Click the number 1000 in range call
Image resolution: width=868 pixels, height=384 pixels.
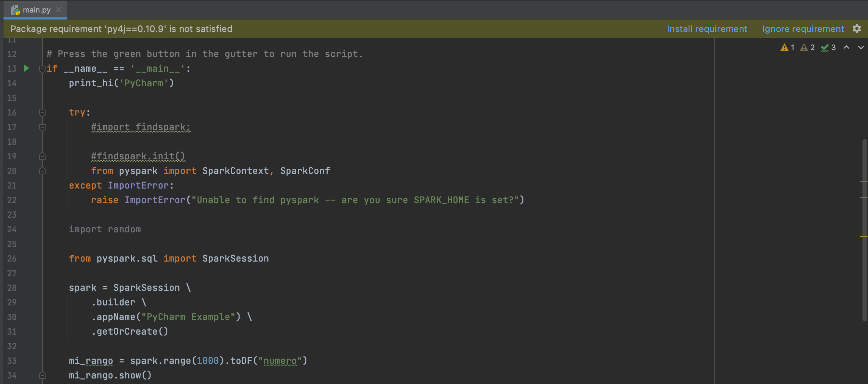[208, 361]
